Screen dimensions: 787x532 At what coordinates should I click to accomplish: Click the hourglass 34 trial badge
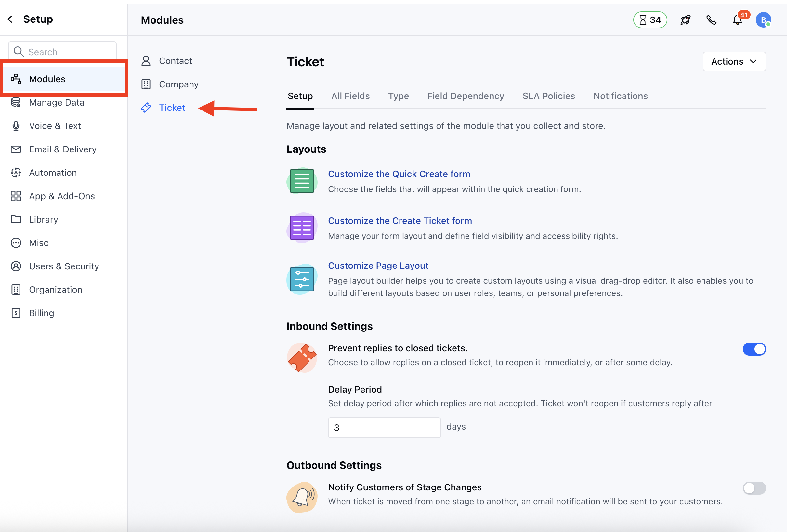tap(650, 20)
